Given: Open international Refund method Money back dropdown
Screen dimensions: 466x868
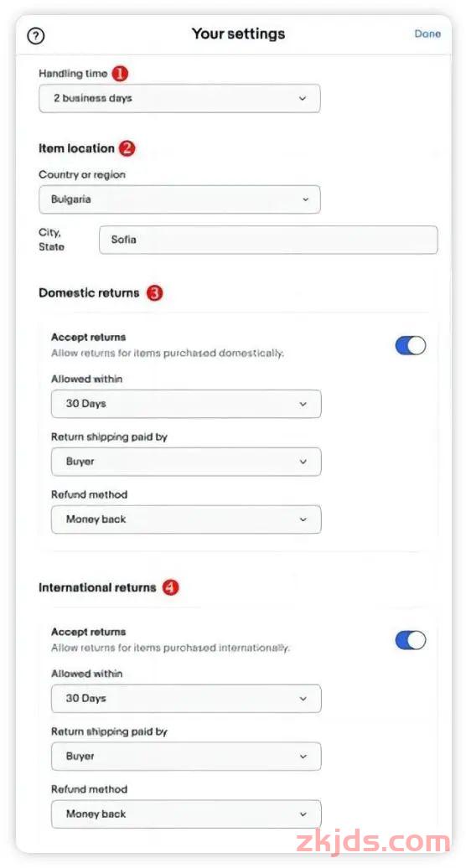Looking at the screenshot, I should (186, 814).
